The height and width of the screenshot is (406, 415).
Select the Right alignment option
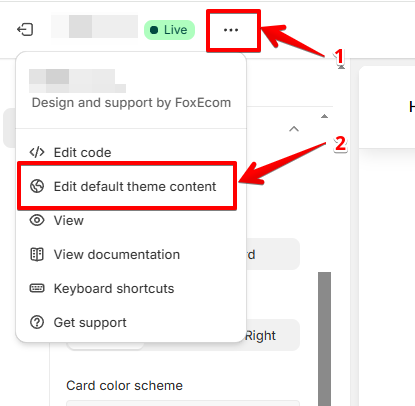(261, 335)
